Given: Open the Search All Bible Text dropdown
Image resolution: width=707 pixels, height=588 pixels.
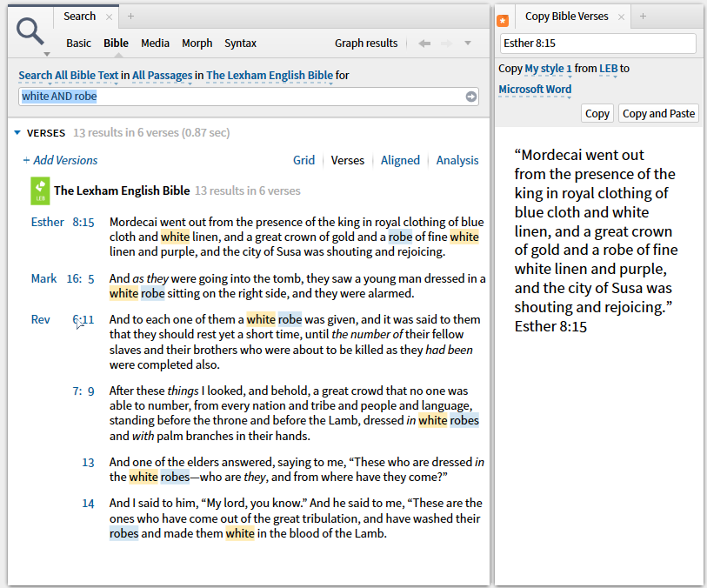Looking at the screenshot, I should [68, 76].
